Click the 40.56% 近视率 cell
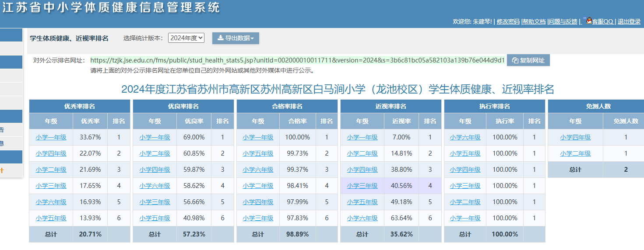This screenshot has height=250, width=644. 401,186
